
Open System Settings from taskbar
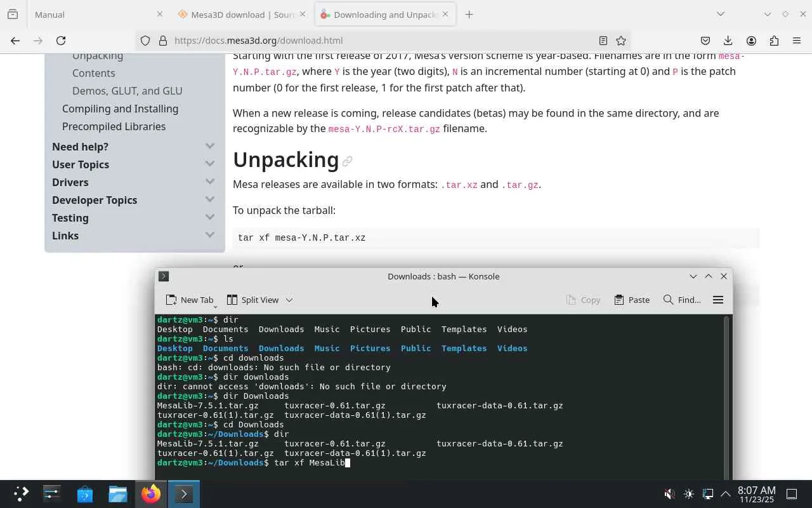click(51, 493)
